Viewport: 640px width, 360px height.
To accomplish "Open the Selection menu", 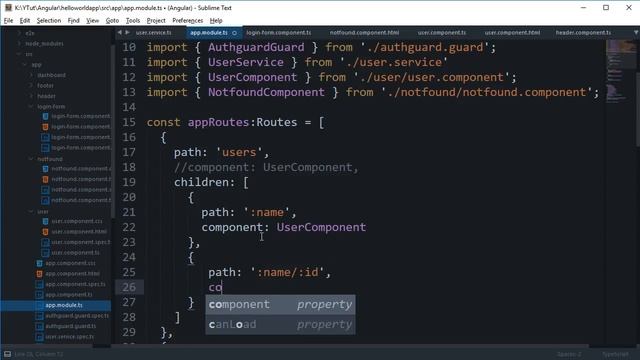I will (x=49, y=20).
